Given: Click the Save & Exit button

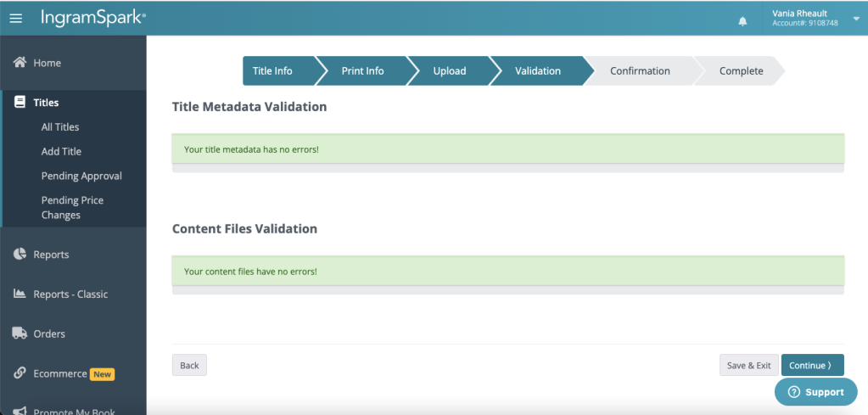Looking at the screenshot, I should [748, 366].
